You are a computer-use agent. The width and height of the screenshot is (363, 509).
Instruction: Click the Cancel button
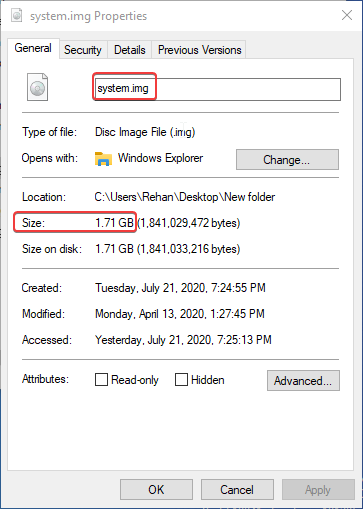click(x=237, y=490)
